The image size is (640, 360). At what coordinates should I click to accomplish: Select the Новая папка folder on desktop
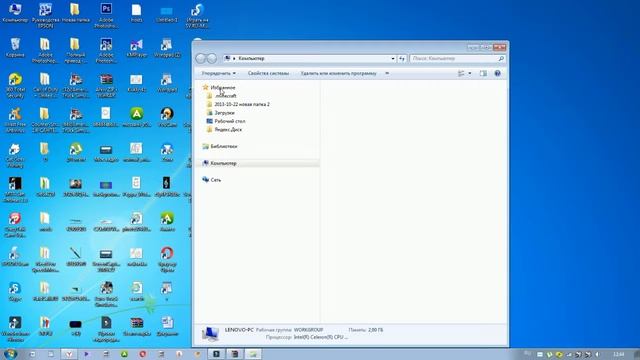tap(75, 13)
